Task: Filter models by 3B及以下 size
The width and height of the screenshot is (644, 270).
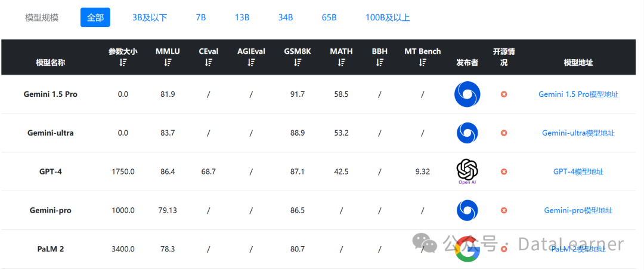Action: point(150,17)
